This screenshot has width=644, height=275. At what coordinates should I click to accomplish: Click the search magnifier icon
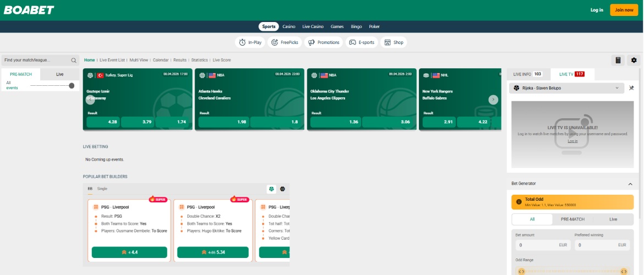coord(74,60)
